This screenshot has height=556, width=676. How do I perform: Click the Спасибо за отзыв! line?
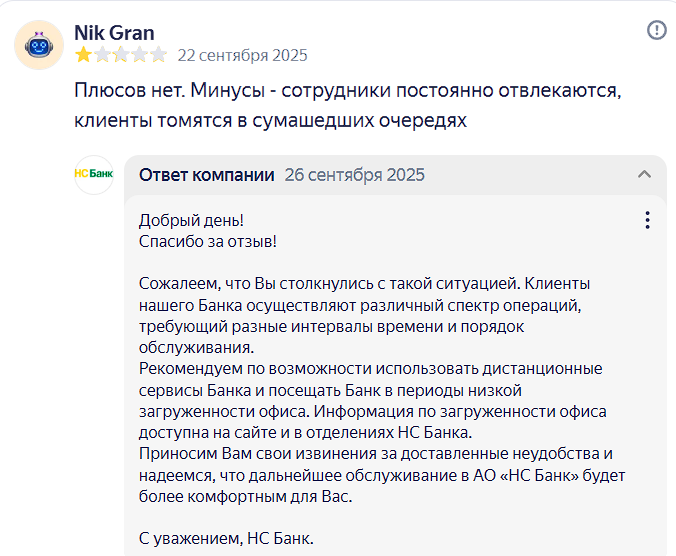207,241
